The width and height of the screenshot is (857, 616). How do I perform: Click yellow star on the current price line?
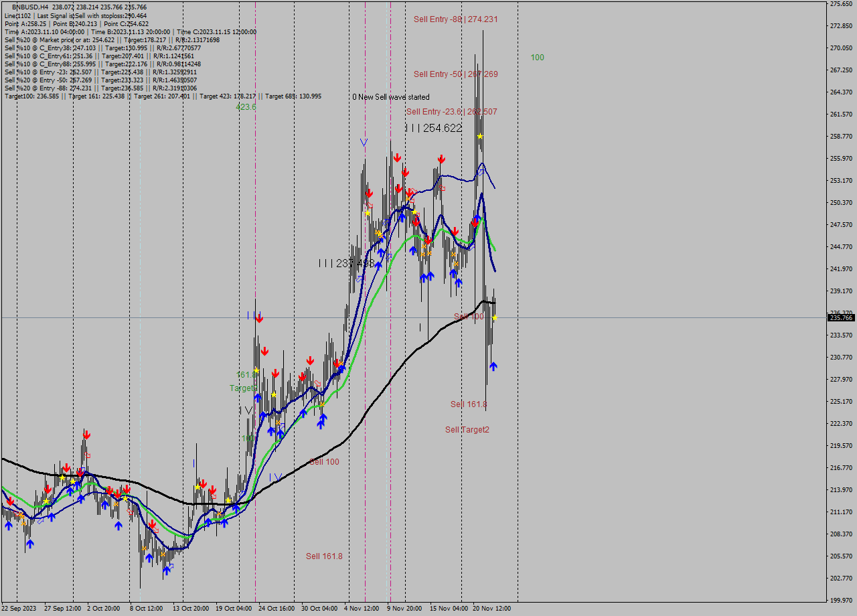click(x=494, y=318)
